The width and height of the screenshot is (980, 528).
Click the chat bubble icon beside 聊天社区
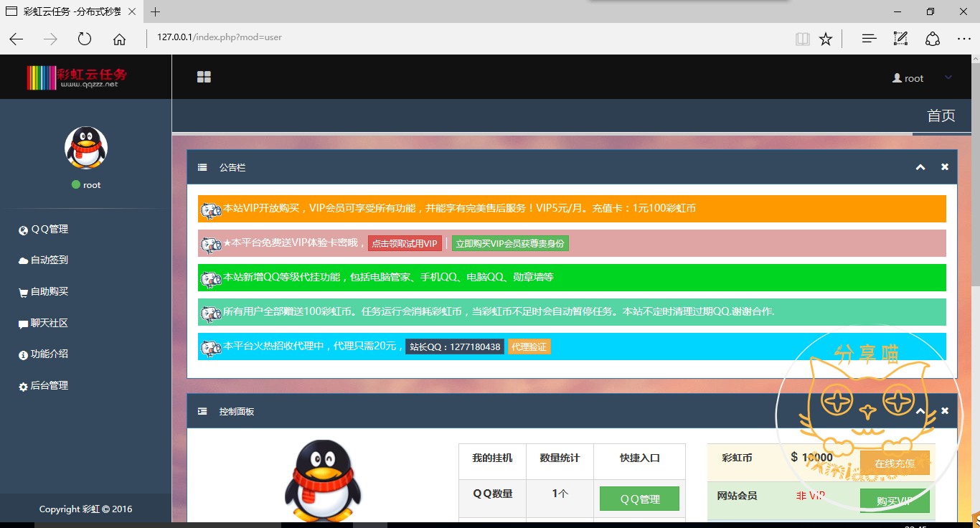(24, 324)
